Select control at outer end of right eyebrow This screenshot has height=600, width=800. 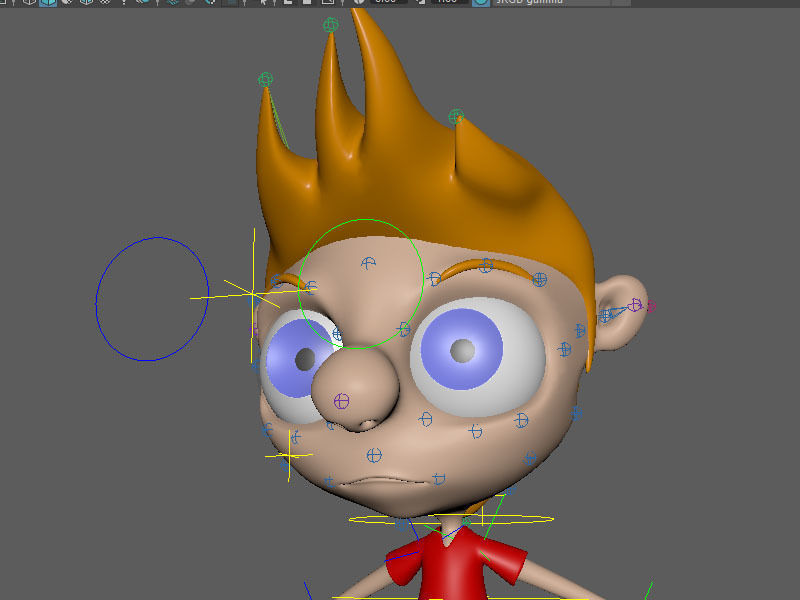(x=539, y=279)
